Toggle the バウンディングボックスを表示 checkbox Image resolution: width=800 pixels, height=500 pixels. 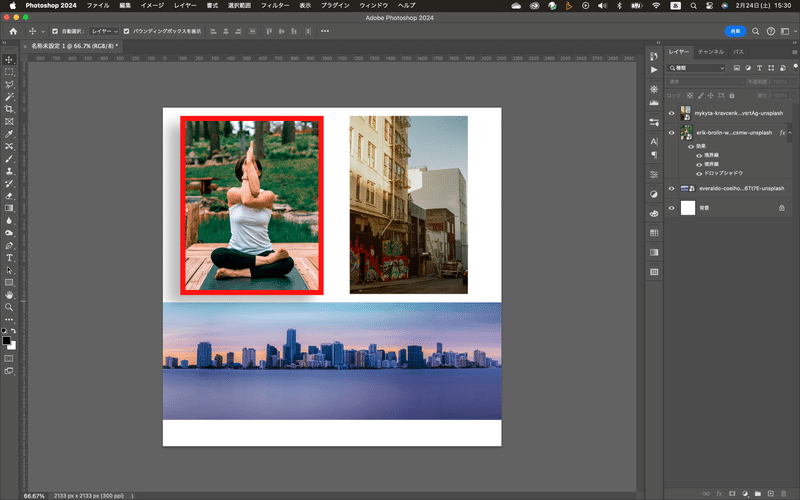tap(125, 31)
